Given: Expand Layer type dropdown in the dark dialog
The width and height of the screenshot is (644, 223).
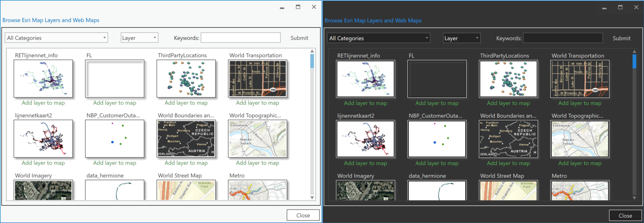Looking at the screenshot, I should tap(462, 38).
